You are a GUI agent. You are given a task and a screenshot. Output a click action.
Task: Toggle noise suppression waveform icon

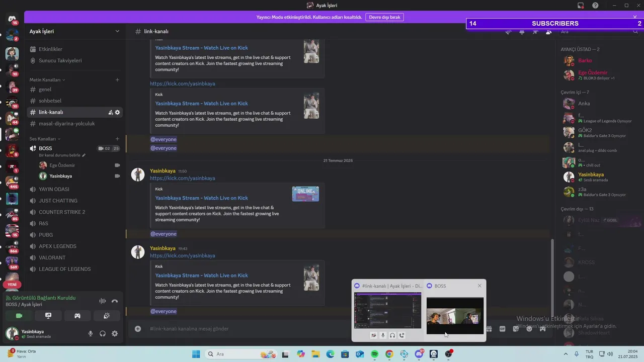(x=103, y=301)
